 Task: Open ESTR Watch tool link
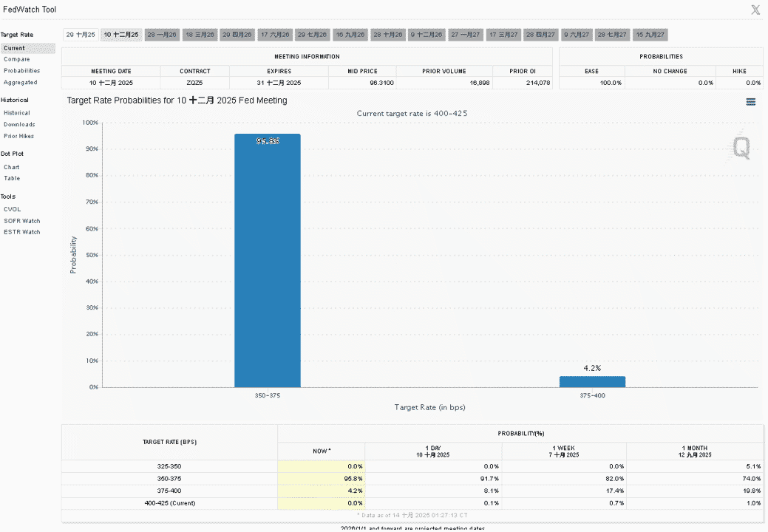[x=22, y=233]
